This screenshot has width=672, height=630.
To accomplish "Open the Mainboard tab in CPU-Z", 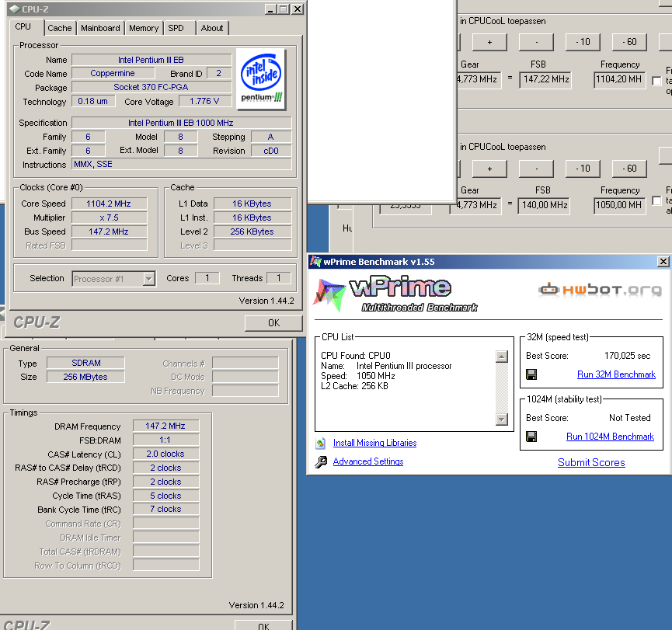I will [100, 28].
